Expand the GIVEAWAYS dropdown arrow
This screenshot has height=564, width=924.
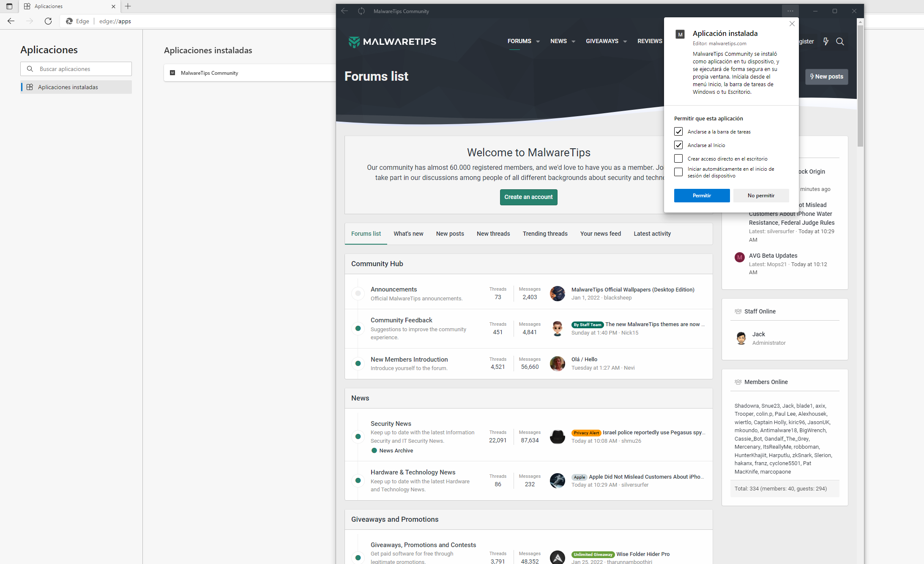click(x=625, y=41)
